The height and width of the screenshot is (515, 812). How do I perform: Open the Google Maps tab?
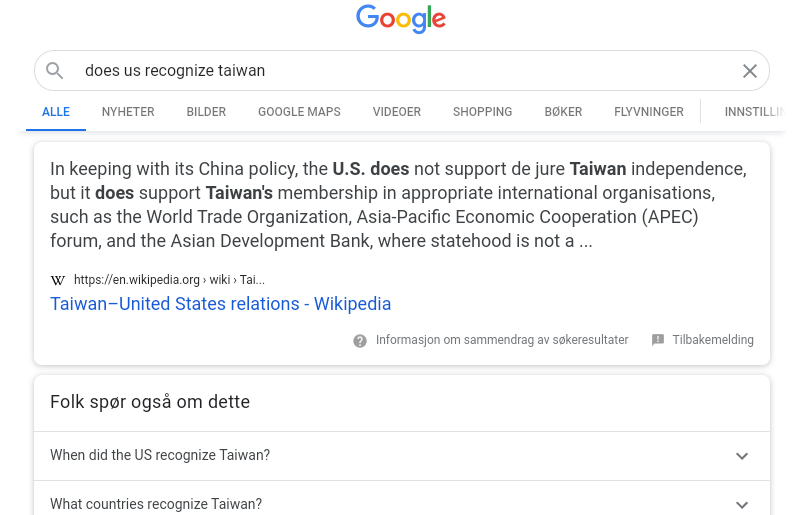[x=299, y=112]
